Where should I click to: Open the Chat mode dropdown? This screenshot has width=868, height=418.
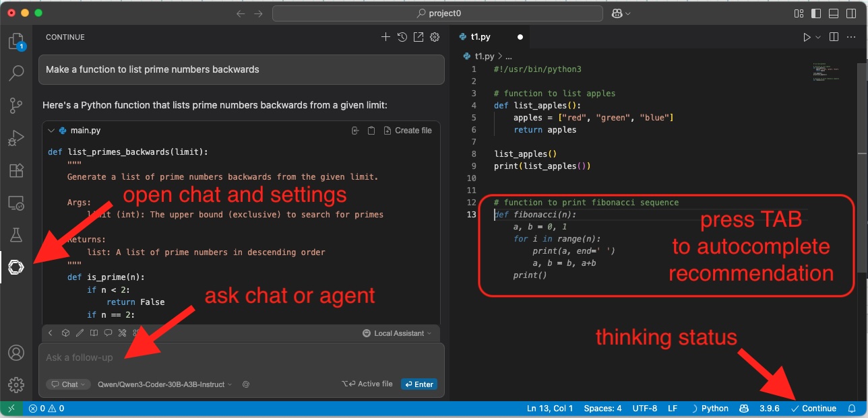point(69,384)
